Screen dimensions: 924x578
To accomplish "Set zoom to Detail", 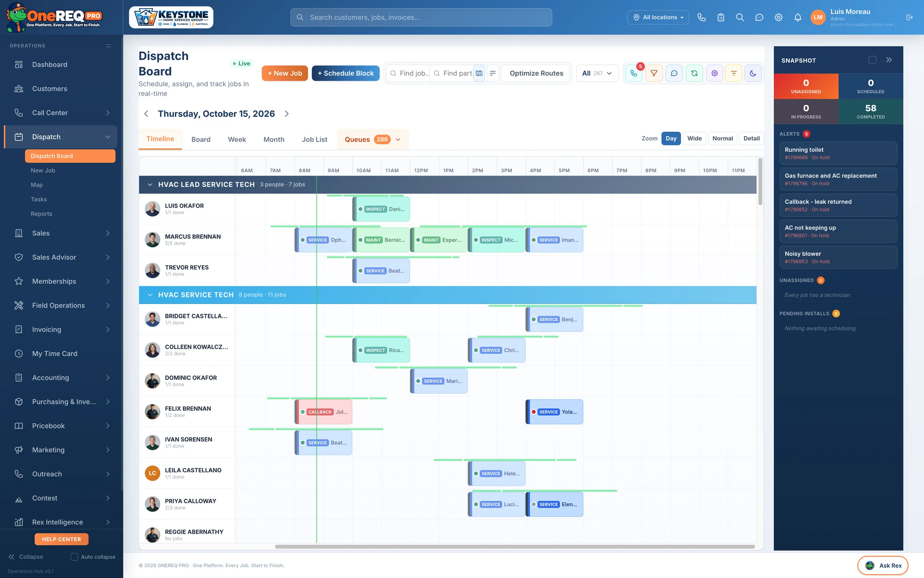I will 752,138.
